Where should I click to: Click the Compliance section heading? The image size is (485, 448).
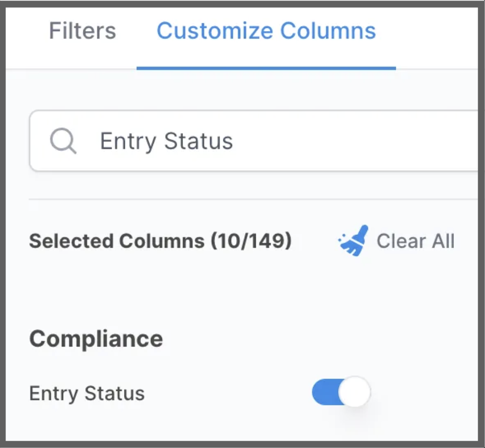[96, 339]
